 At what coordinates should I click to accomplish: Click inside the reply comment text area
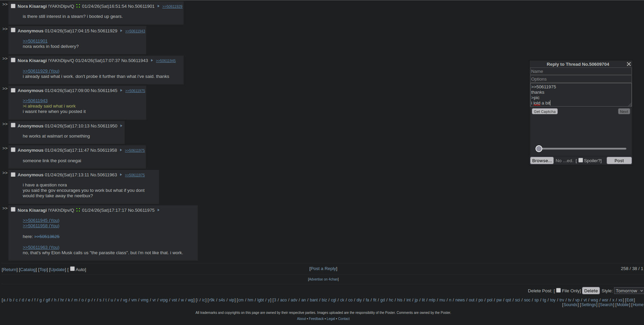click(581, 95)
